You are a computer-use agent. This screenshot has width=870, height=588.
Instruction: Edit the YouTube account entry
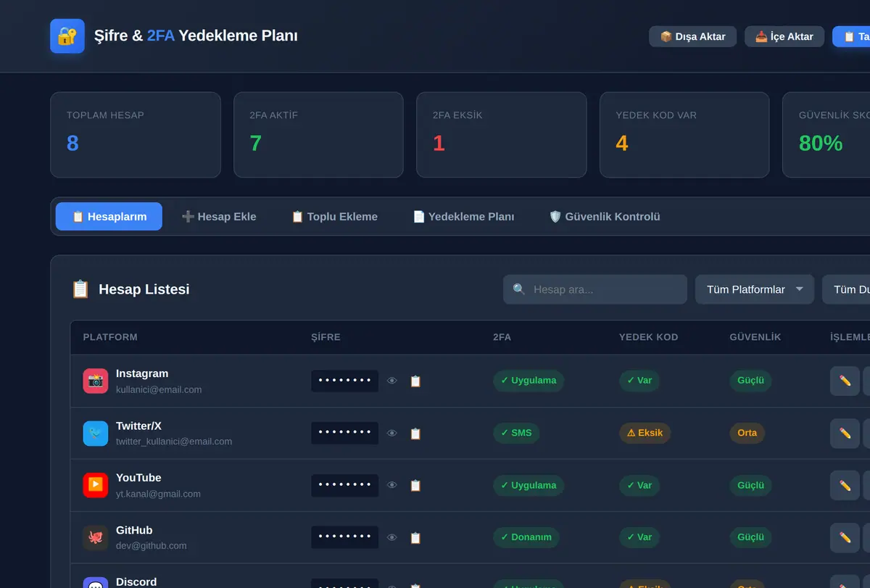click(845, 485)
